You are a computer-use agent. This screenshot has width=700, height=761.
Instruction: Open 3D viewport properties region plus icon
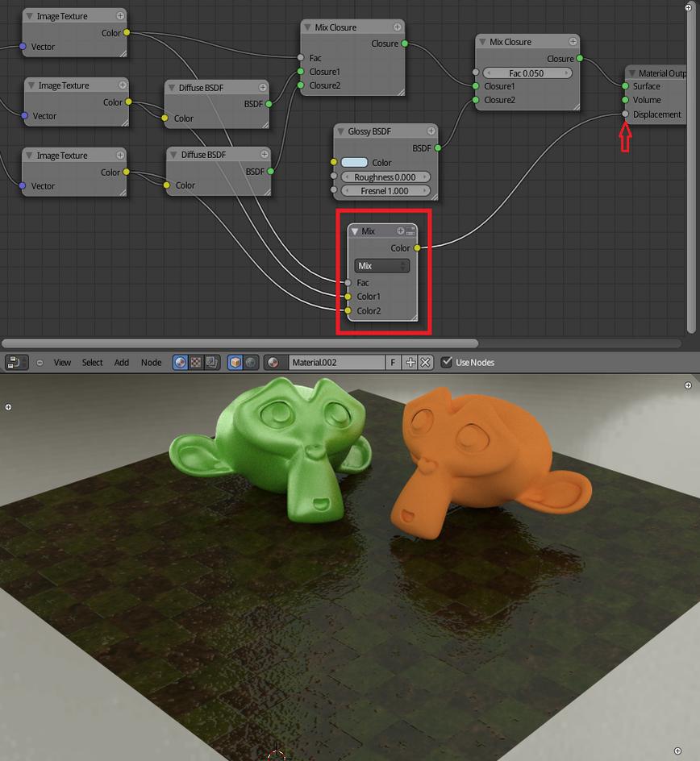click(688, 385)
